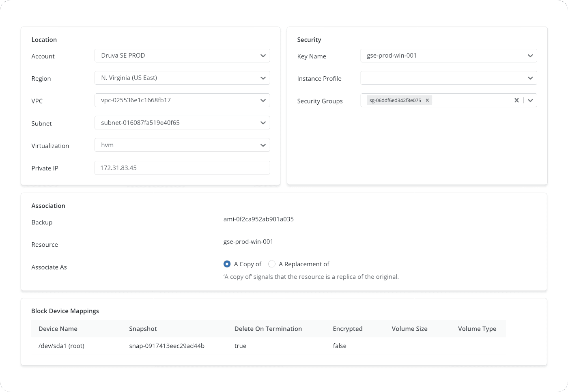Click snapshot snap-0917413eec29ad44b entry
This screenshot has height=392, width=568.
click(167, 346)
